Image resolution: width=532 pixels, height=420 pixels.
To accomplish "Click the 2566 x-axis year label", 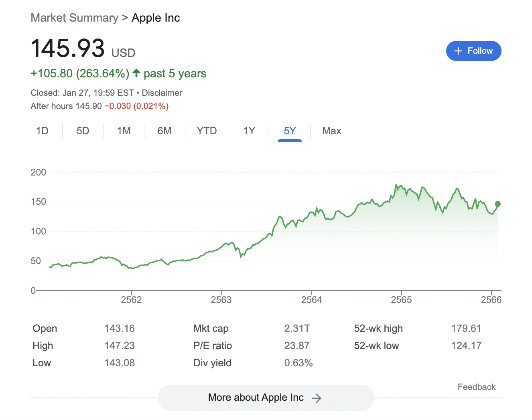I will (x=491, y=300).
